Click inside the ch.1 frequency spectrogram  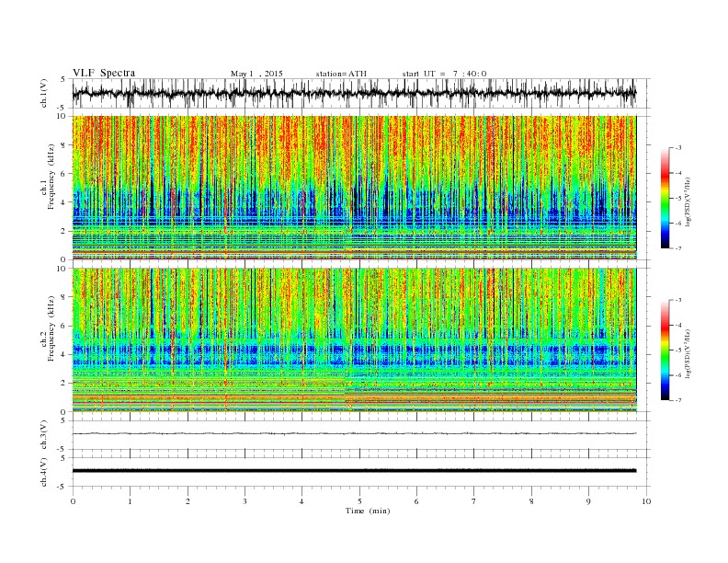354,188
